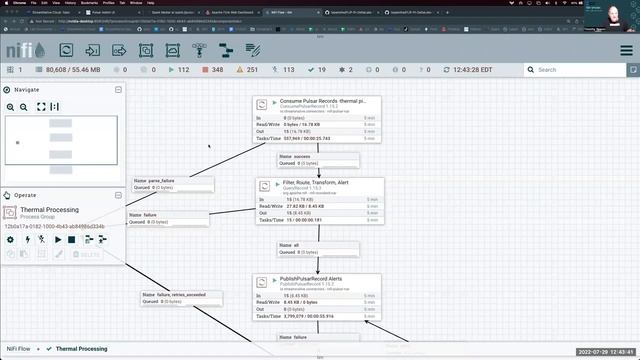Zoom in using Navigate panel magnifier plus

(x=10, y=107)
